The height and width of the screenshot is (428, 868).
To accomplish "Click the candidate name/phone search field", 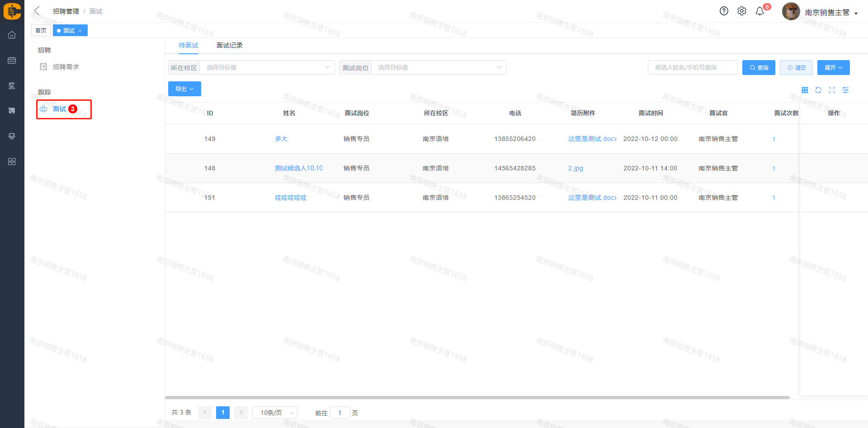I will click(x=692, y=67).
